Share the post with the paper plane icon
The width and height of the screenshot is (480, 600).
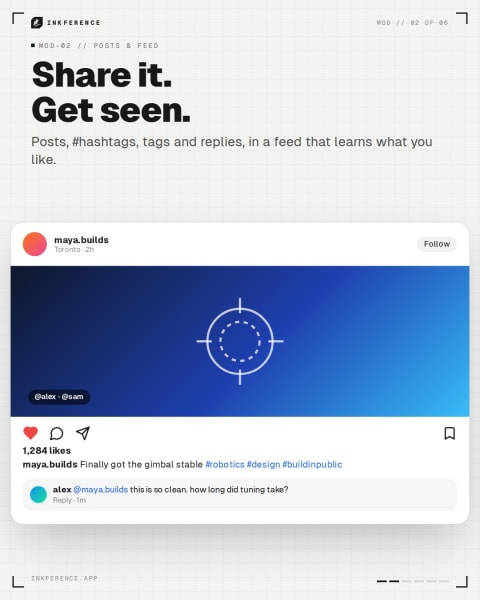(83, 433)
